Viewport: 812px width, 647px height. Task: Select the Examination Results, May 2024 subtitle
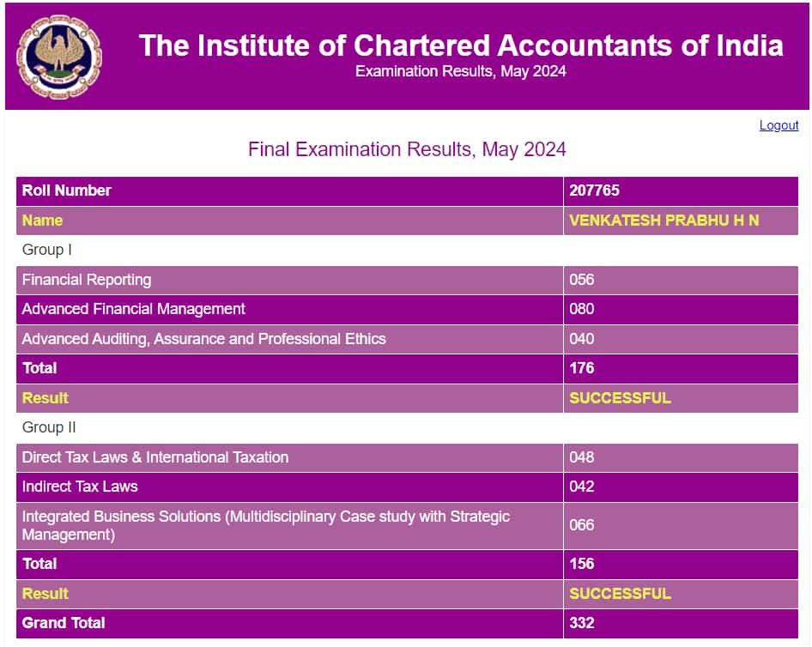[460, 71]
